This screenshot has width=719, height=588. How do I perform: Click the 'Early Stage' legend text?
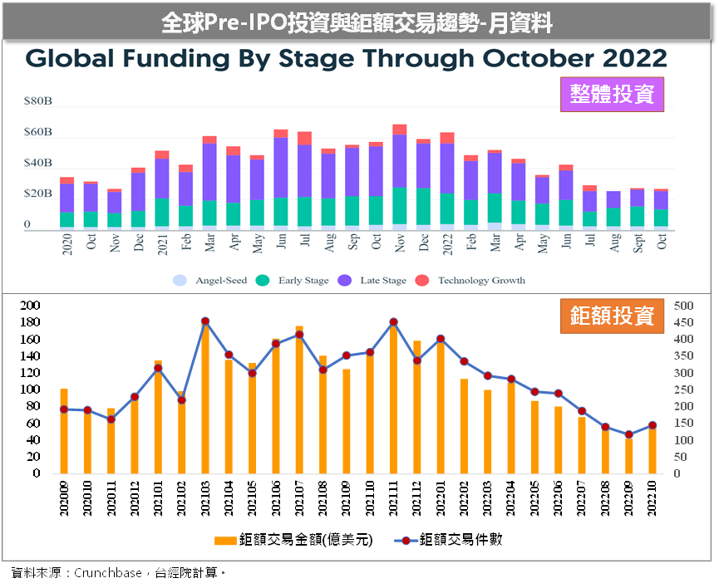(303, 281)
